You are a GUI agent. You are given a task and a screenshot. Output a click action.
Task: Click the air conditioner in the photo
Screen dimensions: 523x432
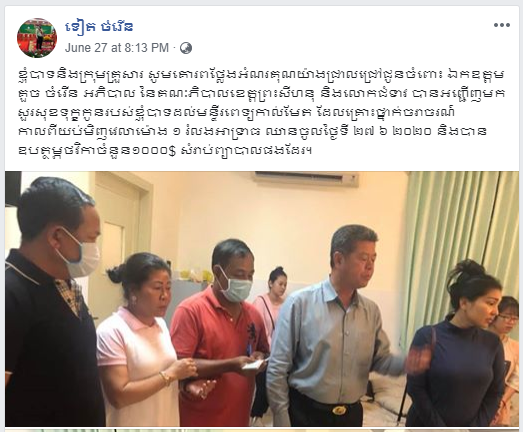click(306, 179)
